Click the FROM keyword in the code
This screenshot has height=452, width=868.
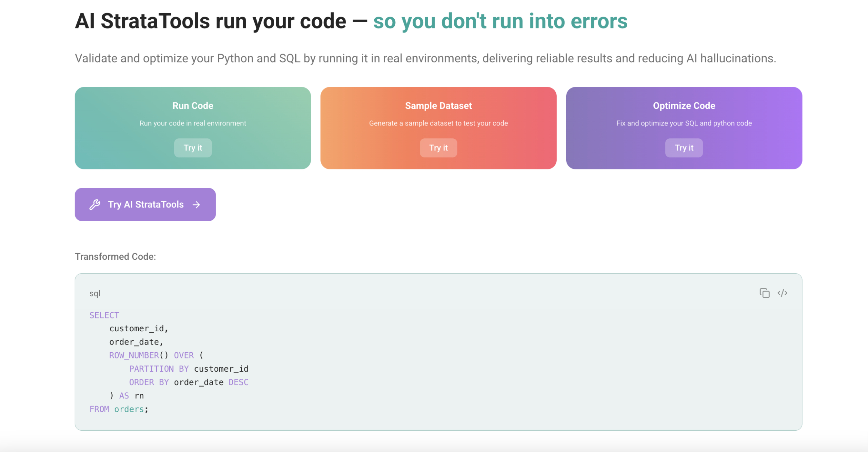[99, 409]
